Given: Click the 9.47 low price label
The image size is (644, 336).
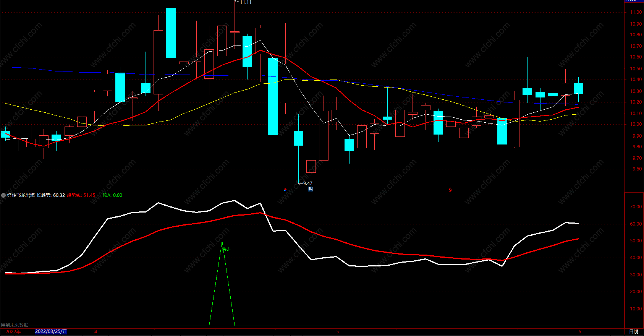Looking at the screenshot, I should pyautogui.click(x=307, y=183).
